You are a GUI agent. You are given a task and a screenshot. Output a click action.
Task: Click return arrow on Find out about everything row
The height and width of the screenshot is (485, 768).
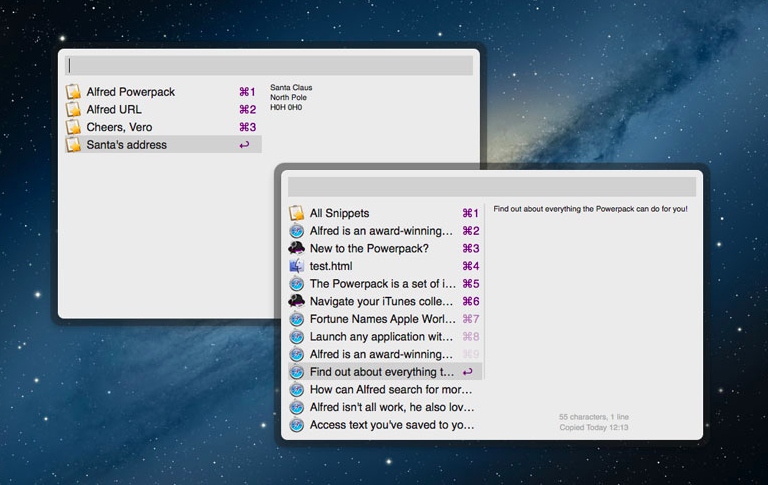tap(468, 372)
